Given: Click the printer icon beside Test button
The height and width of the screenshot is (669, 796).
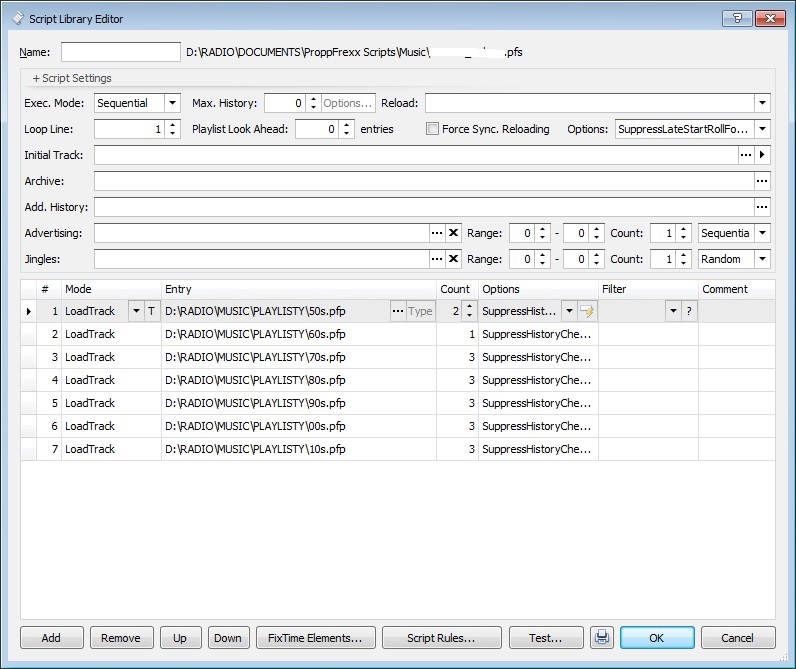Looking at the screenshot, I should [601, 638].
